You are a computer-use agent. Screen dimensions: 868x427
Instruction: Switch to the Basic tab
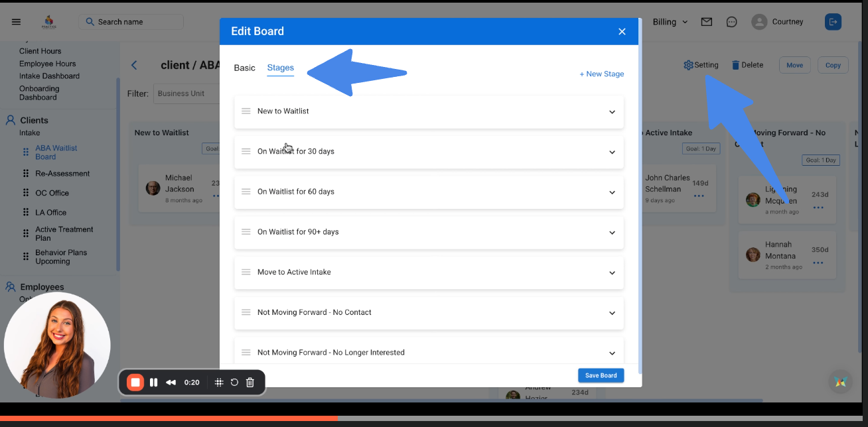click(x=244, y=68)
